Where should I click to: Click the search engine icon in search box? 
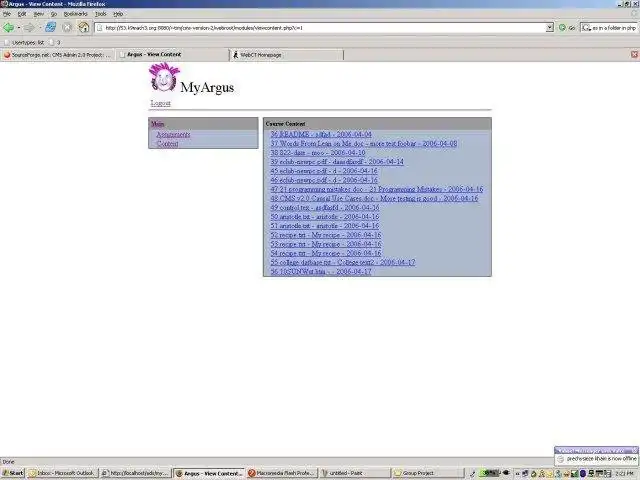(x=586, y=27)
